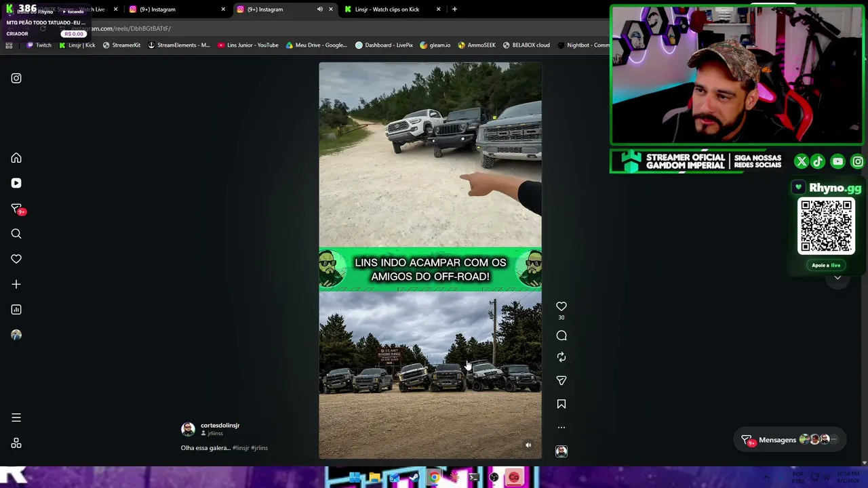The height and width of the screenshot is (488, 868).
Task: Collapse the Rhyno.gg widget with chevron
Action: coord(837,278)
